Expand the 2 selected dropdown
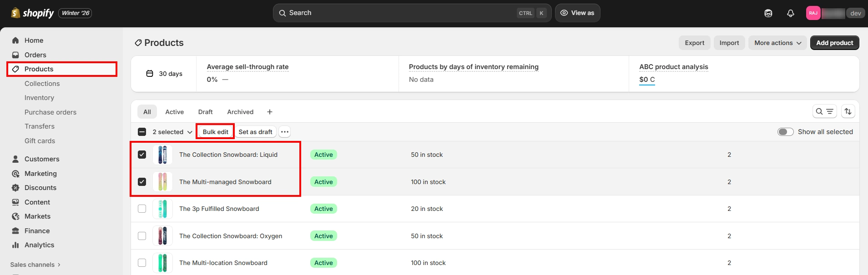Screen dimensions: 868x275 pyautogui.click(x=172, y=132)
